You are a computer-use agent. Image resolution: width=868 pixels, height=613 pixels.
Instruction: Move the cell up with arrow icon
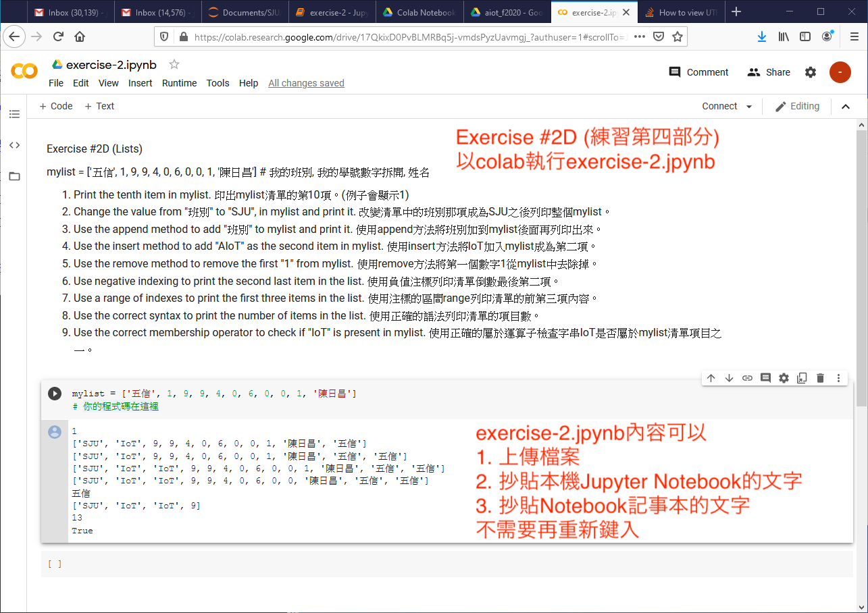[x=711, y=378]
